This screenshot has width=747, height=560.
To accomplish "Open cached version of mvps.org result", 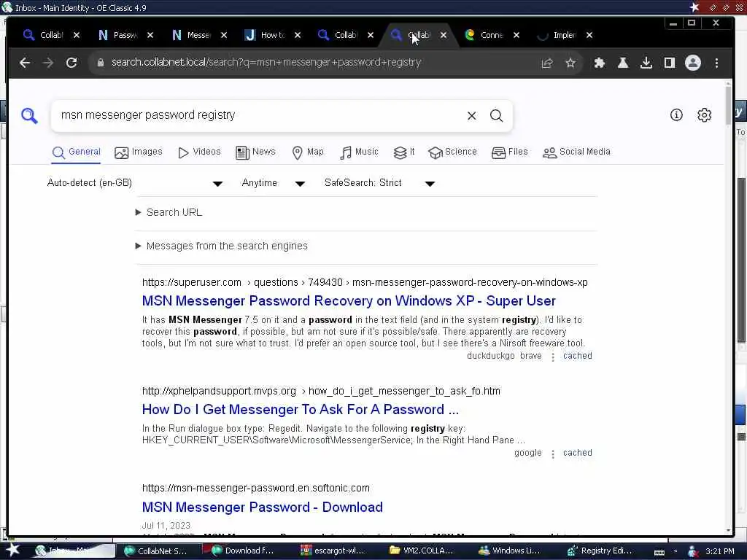I will coord(578,454).
